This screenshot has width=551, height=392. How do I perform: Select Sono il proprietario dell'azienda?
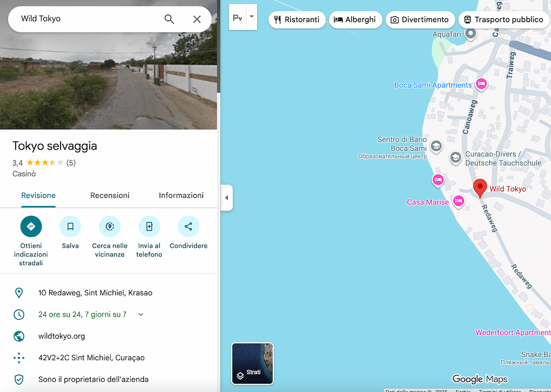click(x=93, y=380)
